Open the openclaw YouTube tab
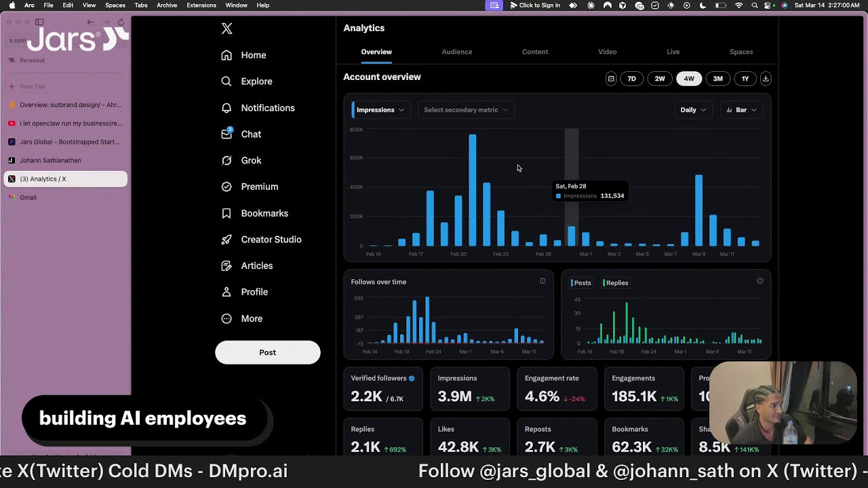This screenshot has width=868, height=488. pos(65,123)
